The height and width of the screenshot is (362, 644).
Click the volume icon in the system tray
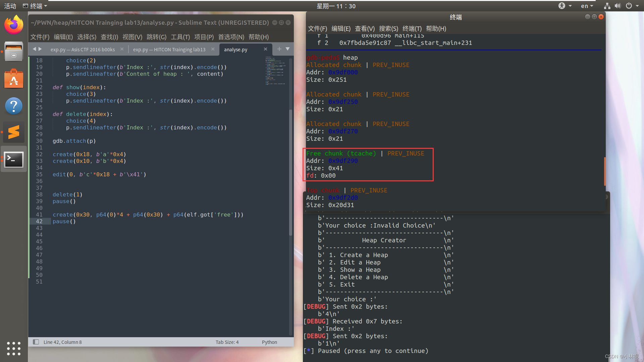tap(617, 6)
